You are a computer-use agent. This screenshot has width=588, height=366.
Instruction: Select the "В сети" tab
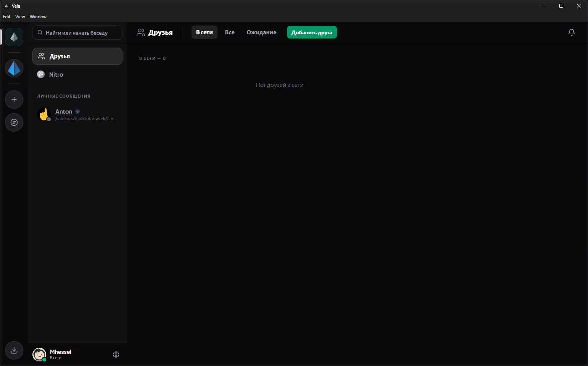coord(204,32)
